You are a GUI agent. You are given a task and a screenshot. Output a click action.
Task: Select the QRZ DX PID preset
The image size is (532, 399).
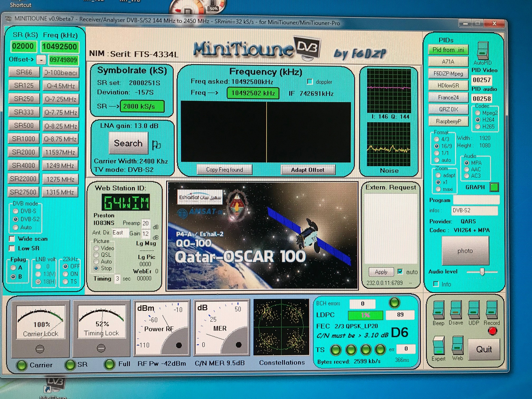(x=448, y=109)
